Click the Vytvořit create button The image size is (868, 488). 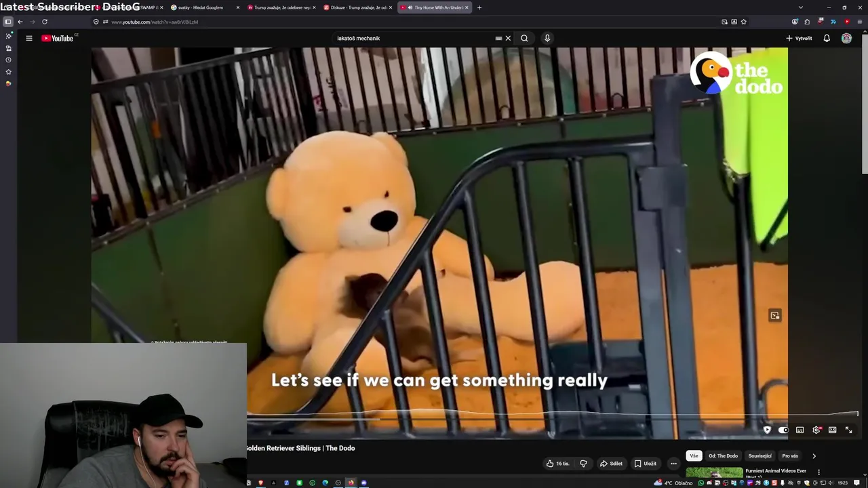[799, 38]
